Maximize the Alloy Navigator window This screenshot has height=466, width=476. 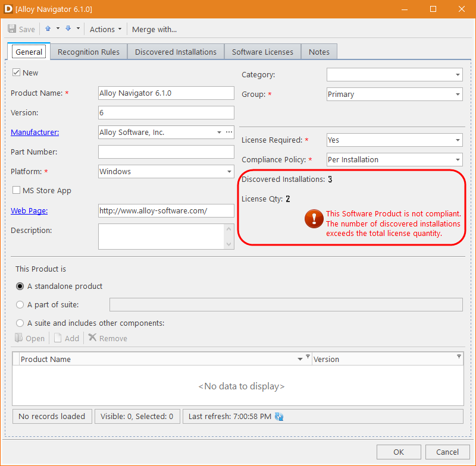(433, 9)
